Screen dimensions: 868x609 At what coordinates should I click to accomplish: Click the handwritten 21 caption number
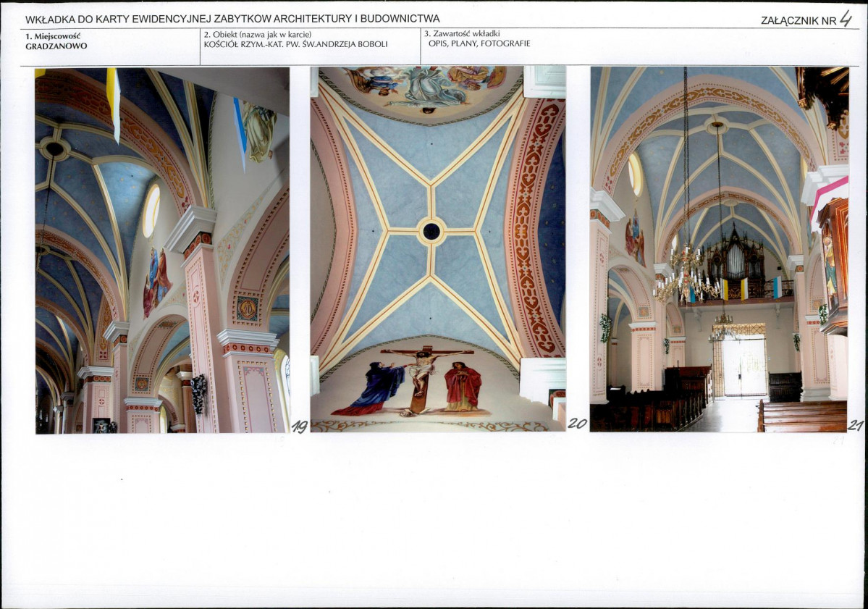(855, 426)
